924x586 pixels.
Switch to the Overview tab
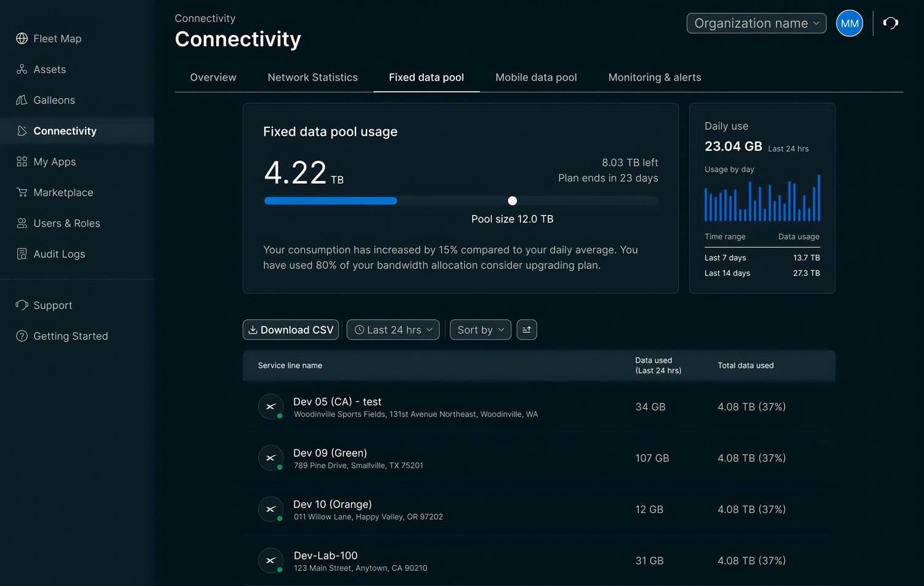213,78
